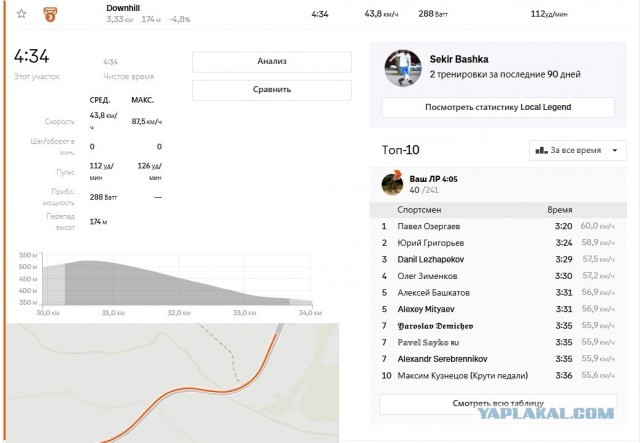Click Ваш ЛР 4:05 text
The height and width of the screenshot is (443, 640).
433,179
